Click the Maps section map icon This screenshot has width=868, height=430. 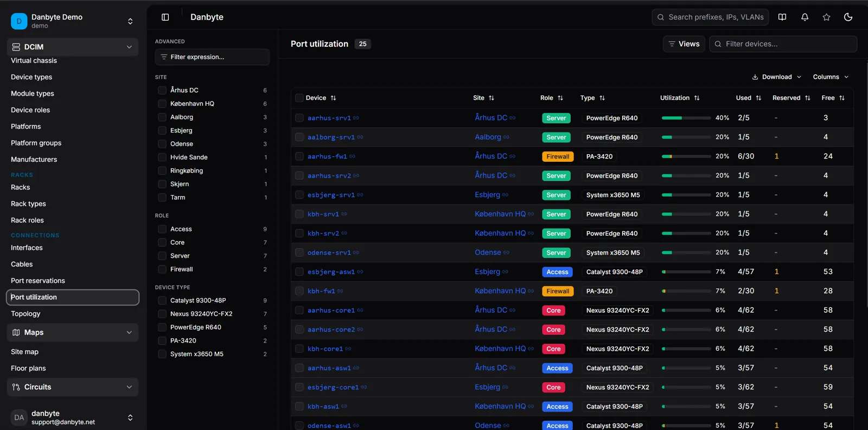16,332
